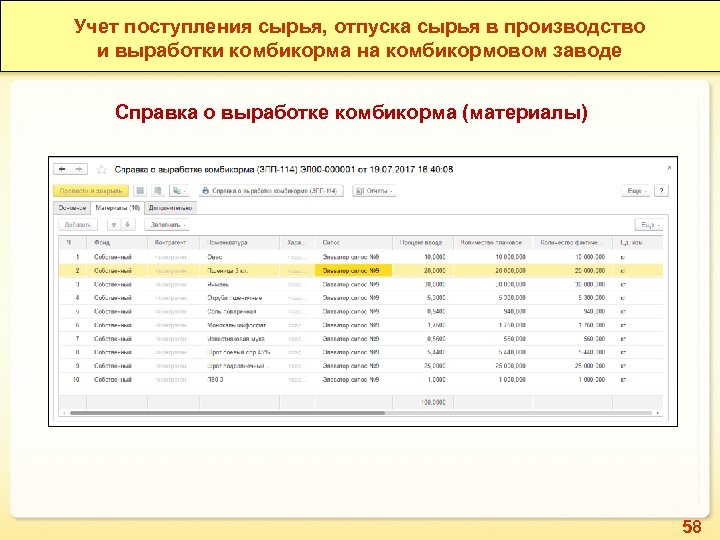Select Известняковая мука cell in row 7

239,339
